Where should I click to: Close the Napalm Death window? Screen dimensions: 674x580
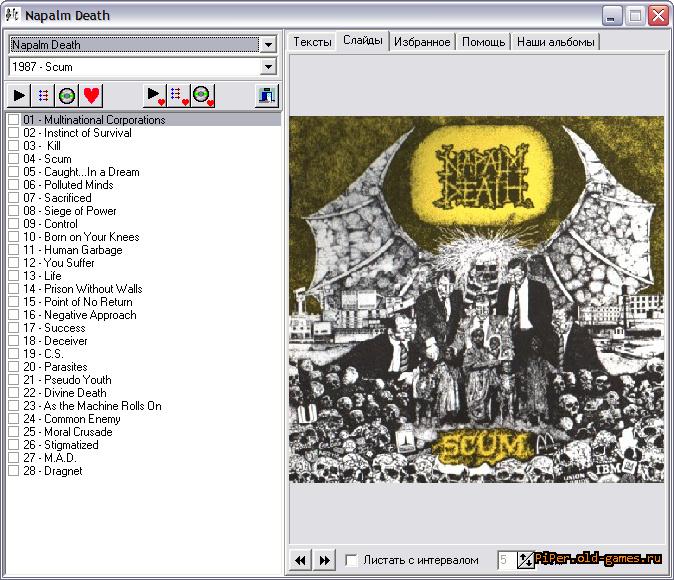[659, 15]
